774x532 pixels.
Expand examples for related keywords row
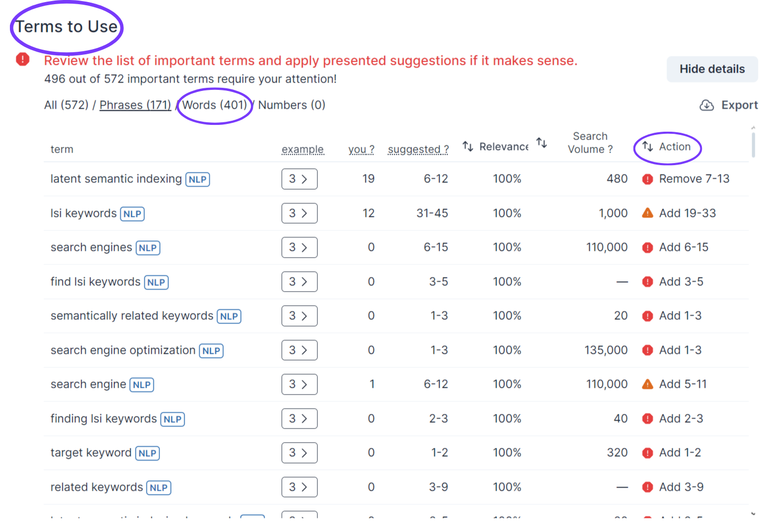click(x=299, y=487)
